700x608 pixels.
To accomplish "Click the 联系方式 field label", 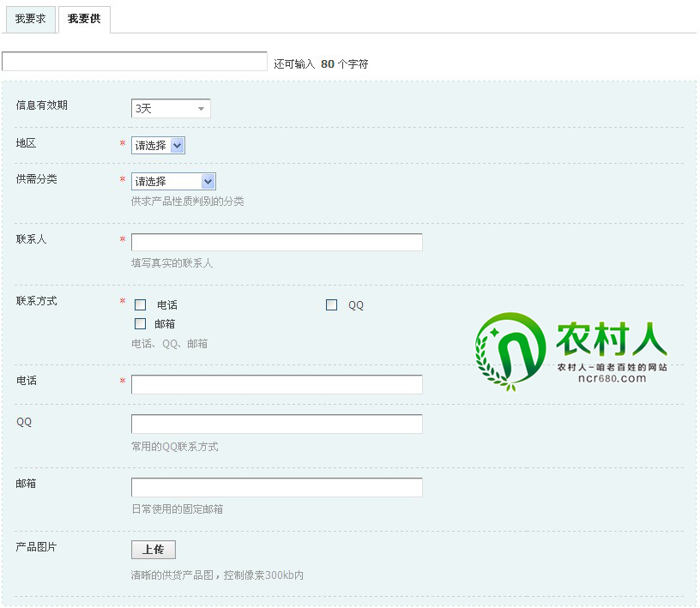I will (37, 301).
